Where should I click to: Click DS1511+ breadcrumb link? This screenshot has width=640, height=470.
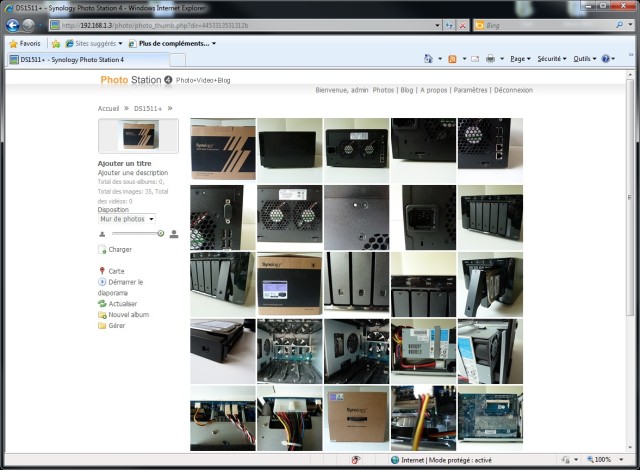148,109
